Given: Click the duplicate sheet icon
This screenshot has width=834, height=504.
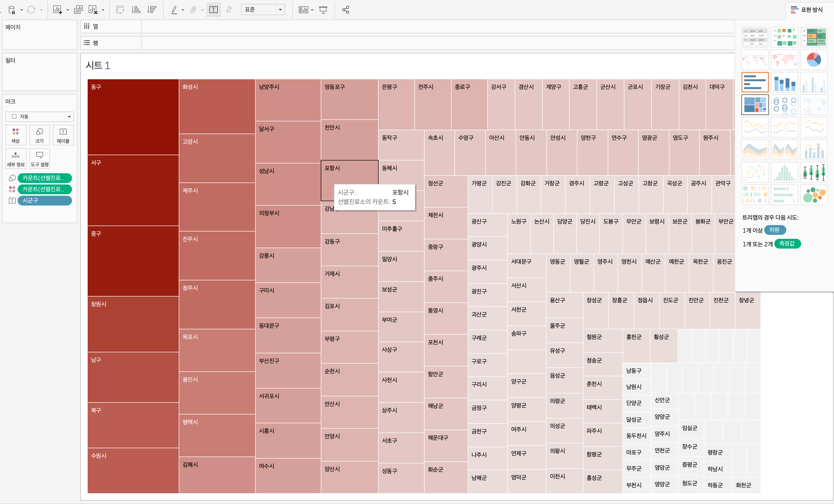Looking at the screenshot, I should pos(78,10).
